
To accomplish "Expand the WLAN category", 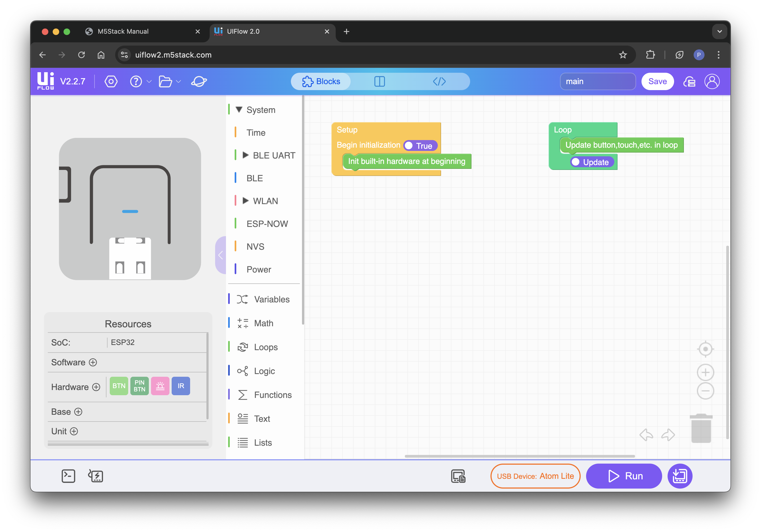I will (246, 201).
